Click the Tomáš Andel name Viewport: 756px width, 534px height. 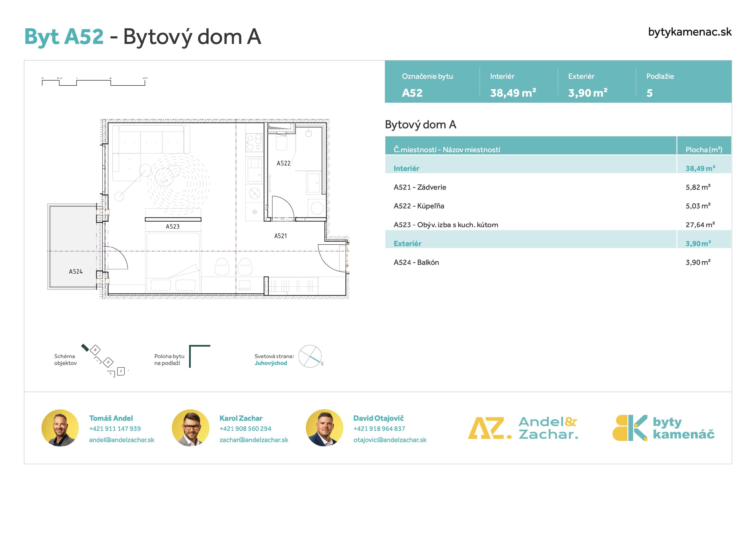pyautogui.click(x=111, y=418)
